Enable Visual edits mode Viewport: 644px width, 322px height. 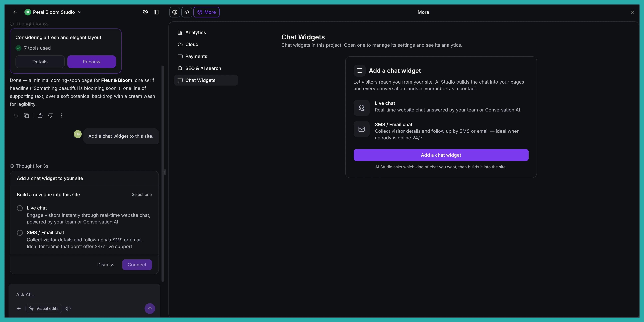(x=44, y=309)
